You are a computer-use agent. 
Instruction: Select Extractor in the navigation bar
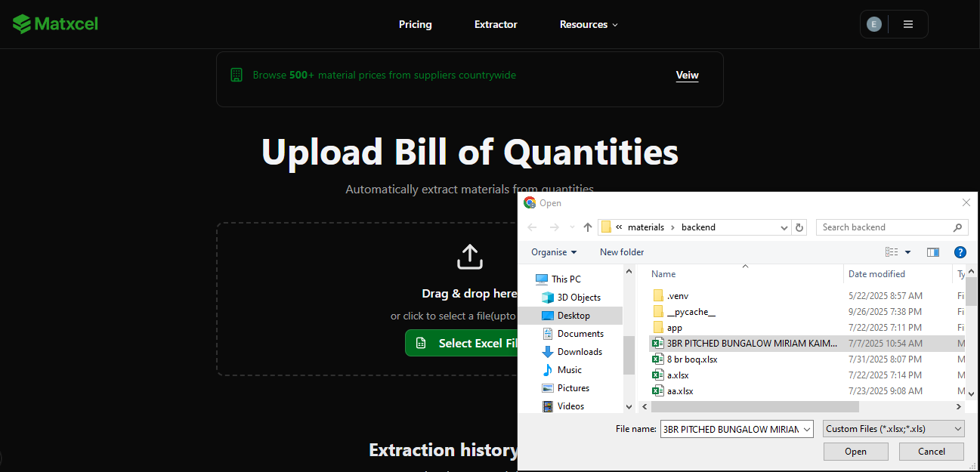[x=496, y=23]
